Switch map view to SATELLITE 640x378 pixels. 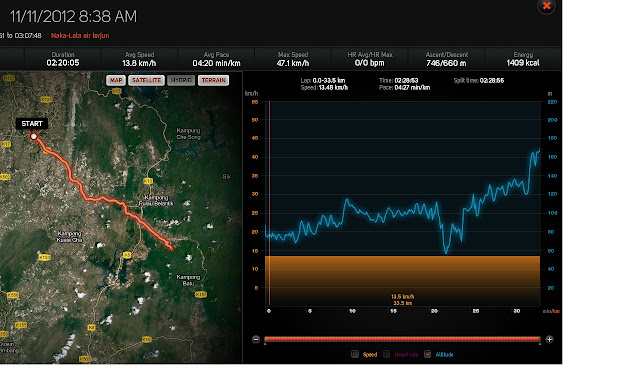pyautogui.click(x=147, y=80)
